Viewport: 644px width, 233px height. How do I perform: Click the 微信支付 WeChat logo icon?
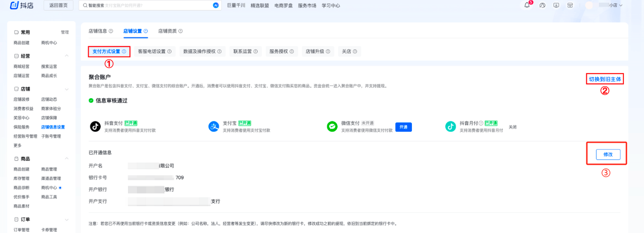click(332, 126)
